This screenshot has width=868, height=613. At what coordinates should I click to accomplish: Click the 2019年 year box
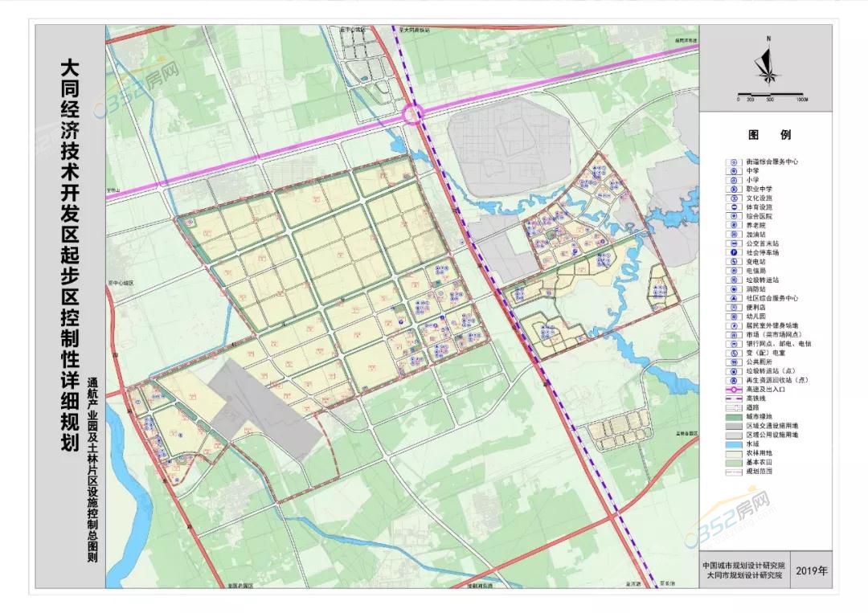[812, 570]
